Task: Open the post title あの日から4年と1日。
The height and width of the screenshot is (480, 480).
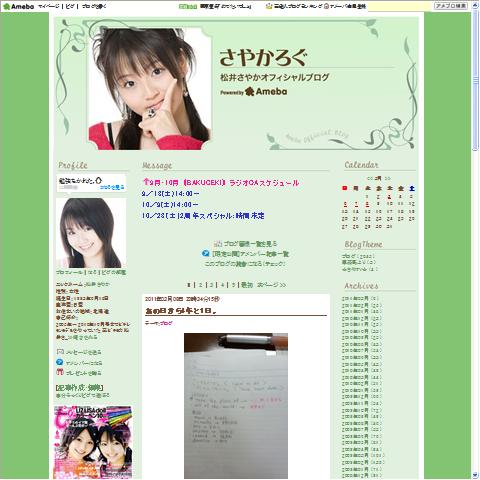Action: tap(181, 311)
